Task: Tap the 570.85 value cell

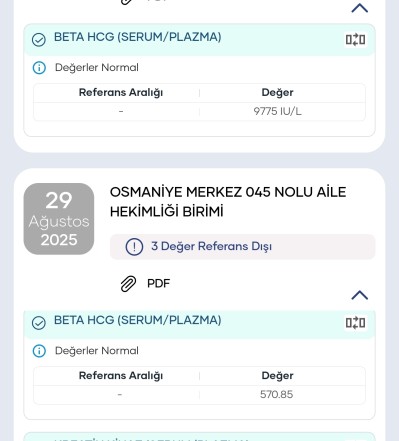Action: click(277, 395)
